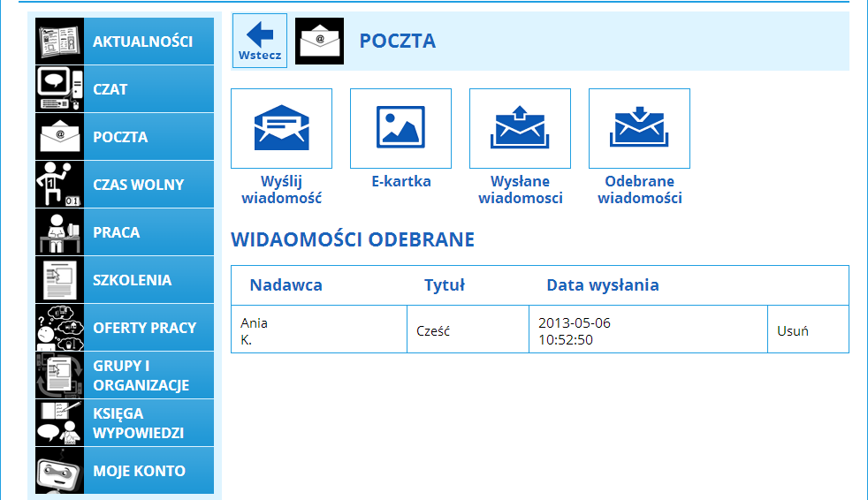This screenshot has height=500, width=868.
Task: Click the Wyślij wiadomość text link
Action: coord(282,190)
